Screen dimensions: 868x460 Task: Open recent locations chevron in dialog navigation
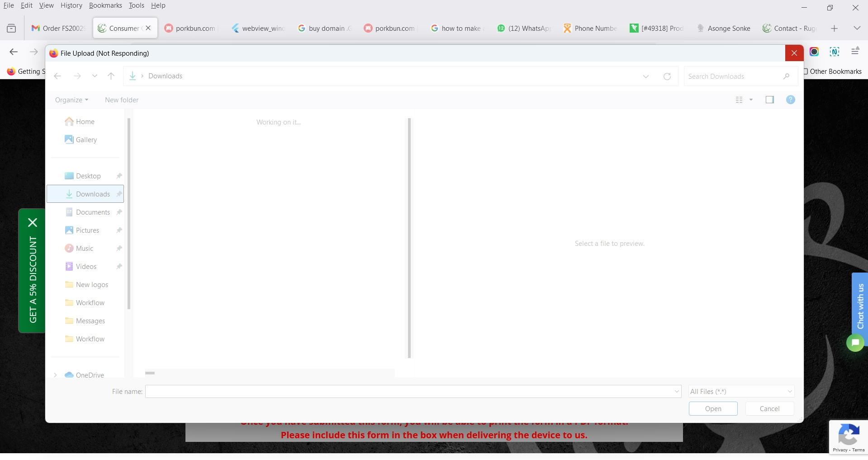click(95, 76)
